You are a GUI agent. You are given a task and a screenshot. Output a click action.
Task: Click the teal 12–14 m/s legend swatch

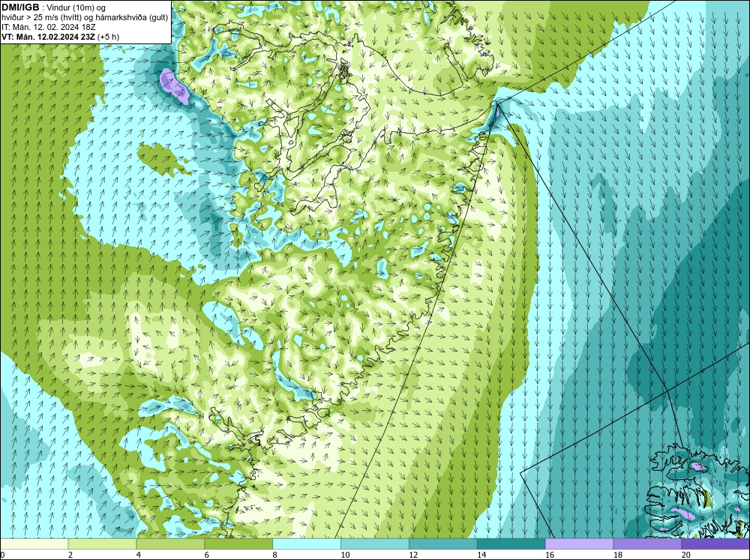(x=443, y=544)
